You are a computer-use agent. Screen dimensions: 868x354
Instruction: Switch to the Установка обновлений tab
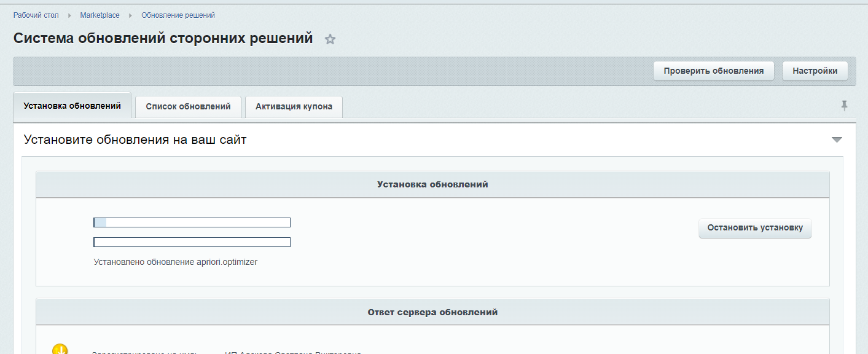72,106
